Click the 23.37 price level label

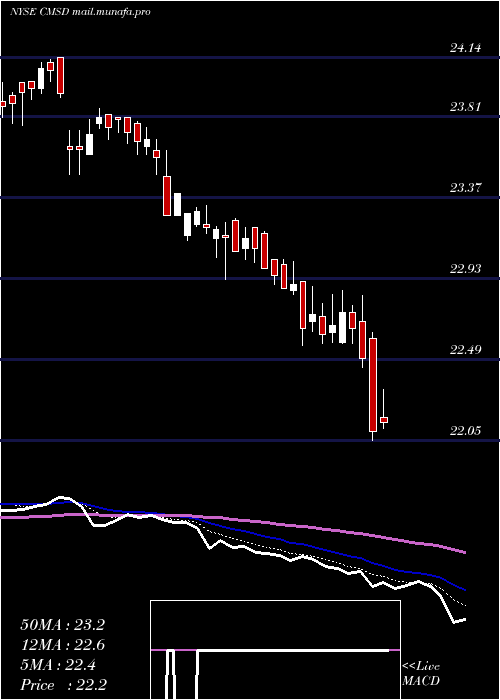tap(465, 188)
